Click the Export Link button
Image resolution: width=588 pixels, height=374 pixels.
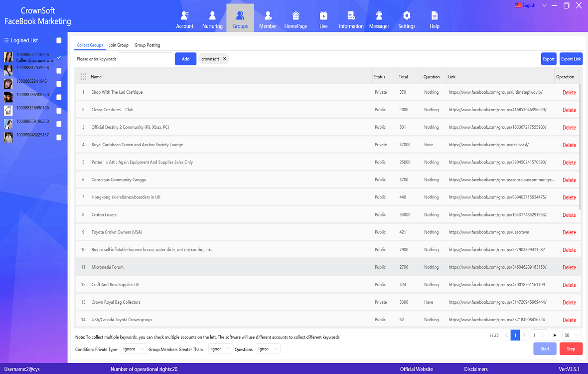571,59
